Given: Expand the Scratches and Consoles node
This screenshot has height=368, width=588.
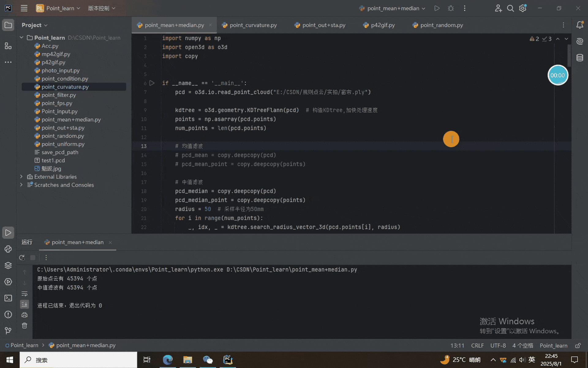Looking at the screenshot, I should (x=21, y=185).
